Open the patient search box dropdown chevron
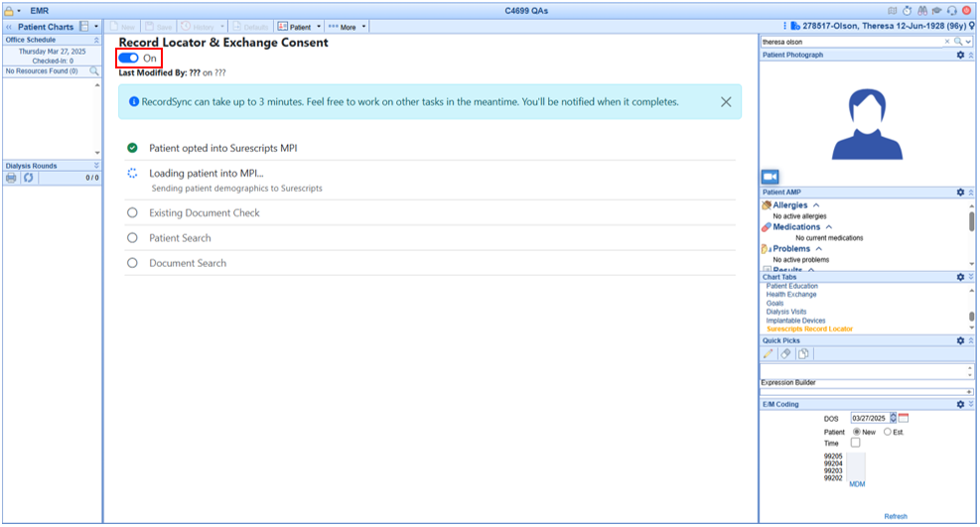Image resolution: width=980 pixels, height=527 pixels. click(968, 42)
